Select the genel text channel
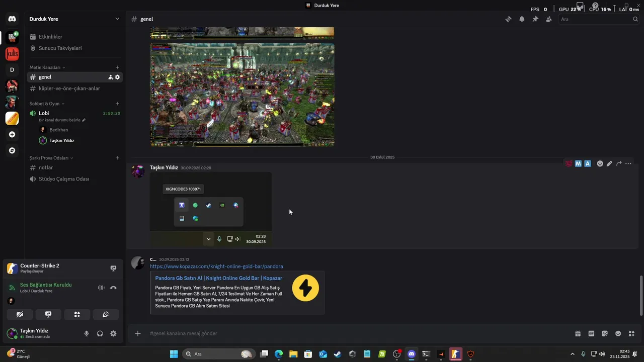This screenshot has width=644, height=362. tap(74, 77)
